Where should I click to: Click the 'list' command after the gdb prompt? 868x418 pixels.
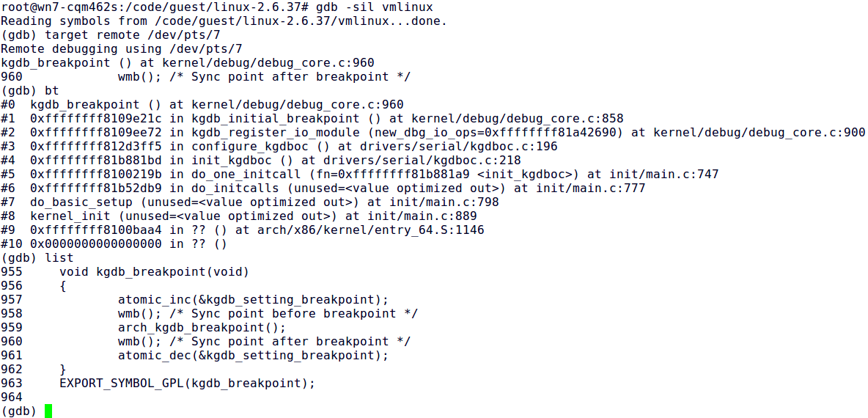(x=59, y=258)
